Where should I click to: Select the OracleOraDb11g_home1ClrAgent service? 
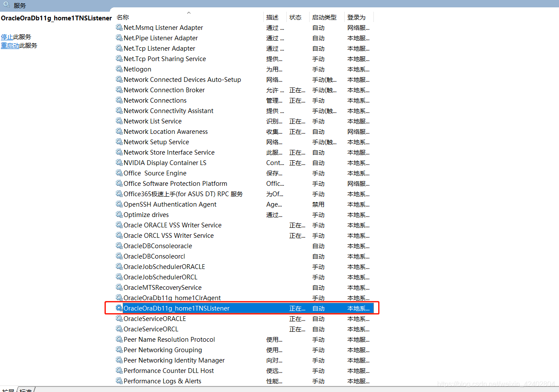[x=172, y=298]
